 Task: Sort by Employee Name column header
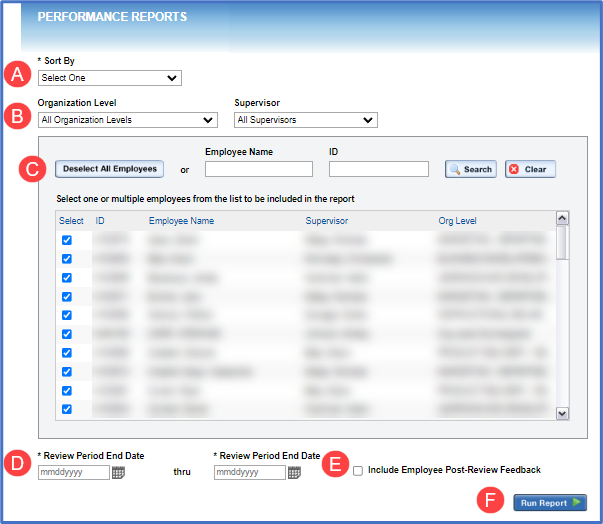pyautogui.click(x=182, y=221)
